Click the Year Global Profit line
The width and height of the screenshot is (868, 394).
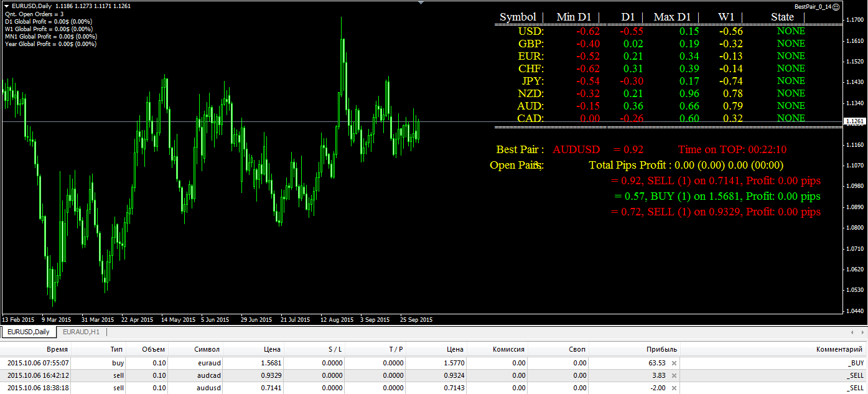click(x=50, y=44)
